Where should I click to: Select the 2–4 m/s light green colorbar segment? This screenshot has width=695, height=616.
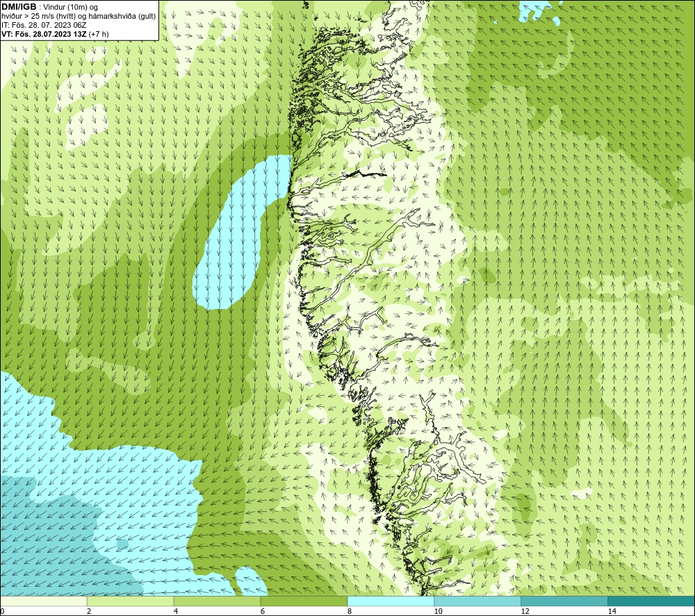(131, 601)
